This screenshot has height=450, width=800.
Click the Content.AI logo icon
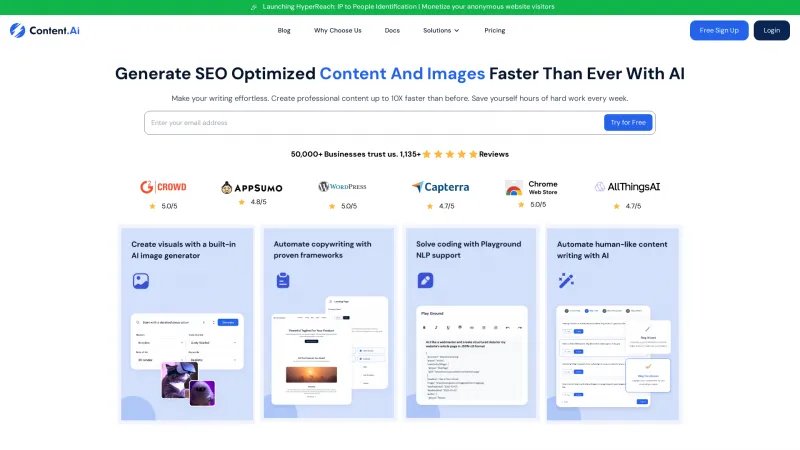18,30
